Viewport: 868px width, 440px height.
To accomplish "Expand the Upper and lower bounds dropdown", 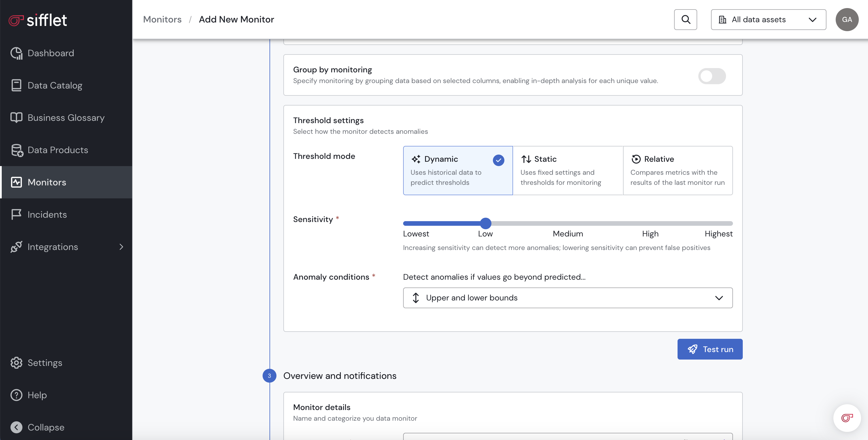I will [x=567, y=298].
